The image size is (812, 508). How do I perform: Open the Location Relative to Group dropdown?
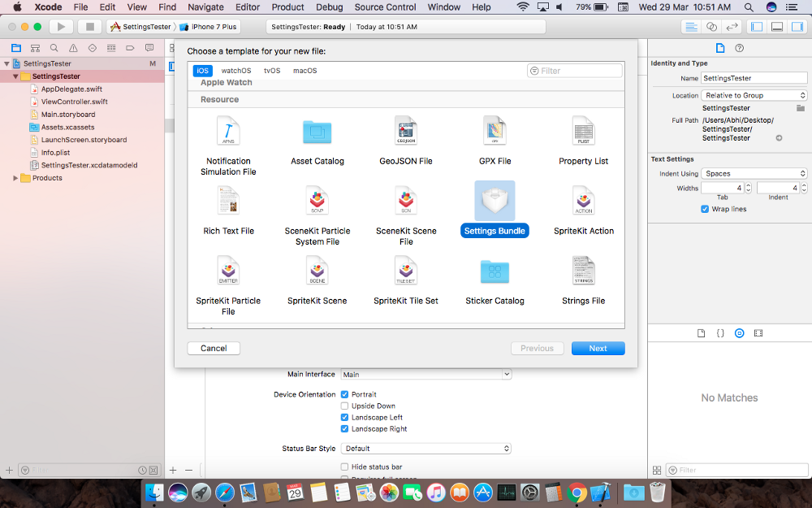click(754, 95)
